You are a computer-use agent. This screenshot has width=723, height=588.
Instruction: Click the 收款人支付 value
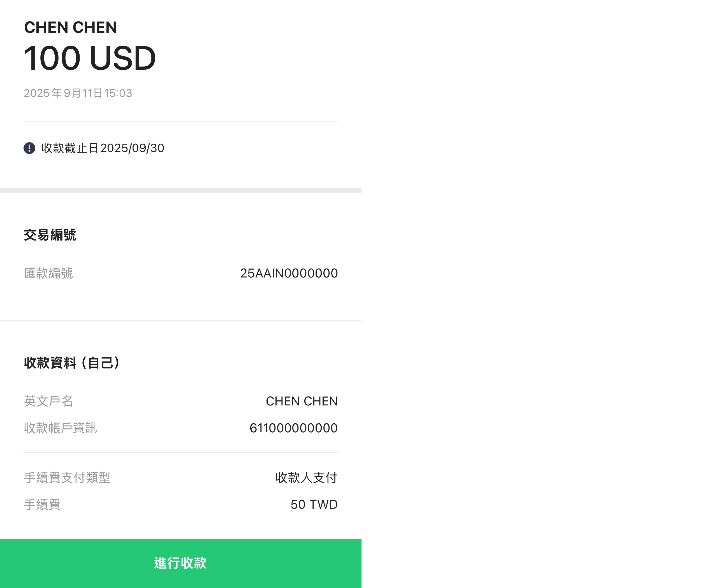306,478
